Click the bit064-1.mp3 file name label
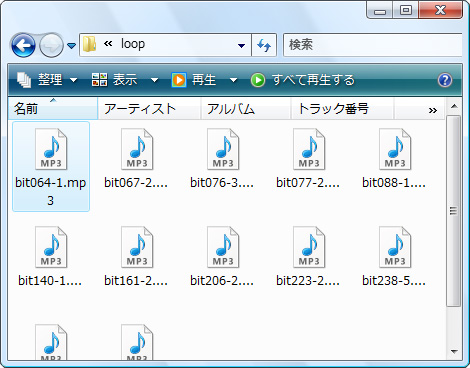This screenshot has height=368, width=470. [51, 192]
